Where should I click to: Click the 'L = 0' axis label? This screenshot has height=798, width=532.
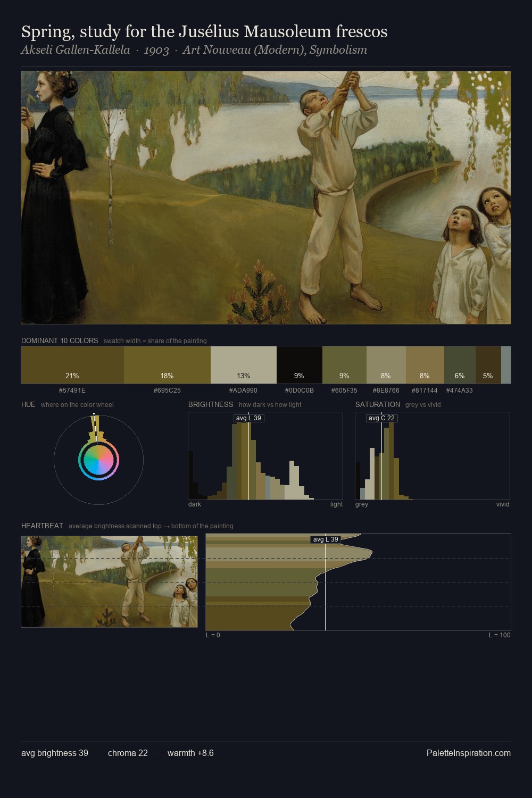[213, 635]
